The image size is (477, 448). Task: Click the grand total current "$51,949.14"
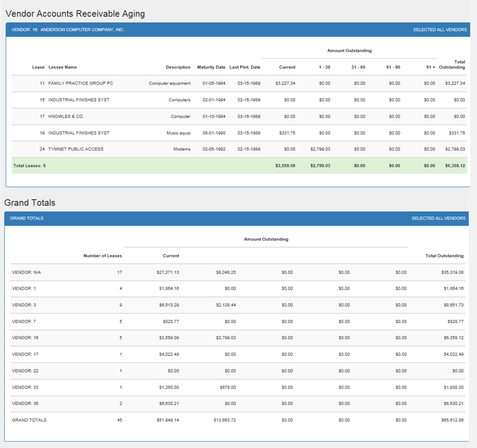(168, 420)
